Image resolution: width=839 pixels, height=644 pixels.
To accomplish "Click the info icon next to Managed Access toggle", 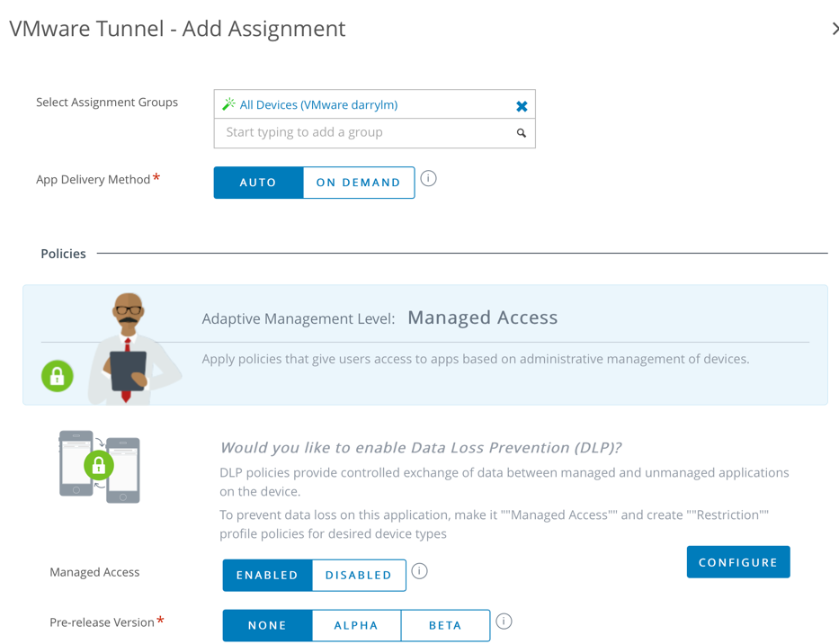I will pos(419,570).
